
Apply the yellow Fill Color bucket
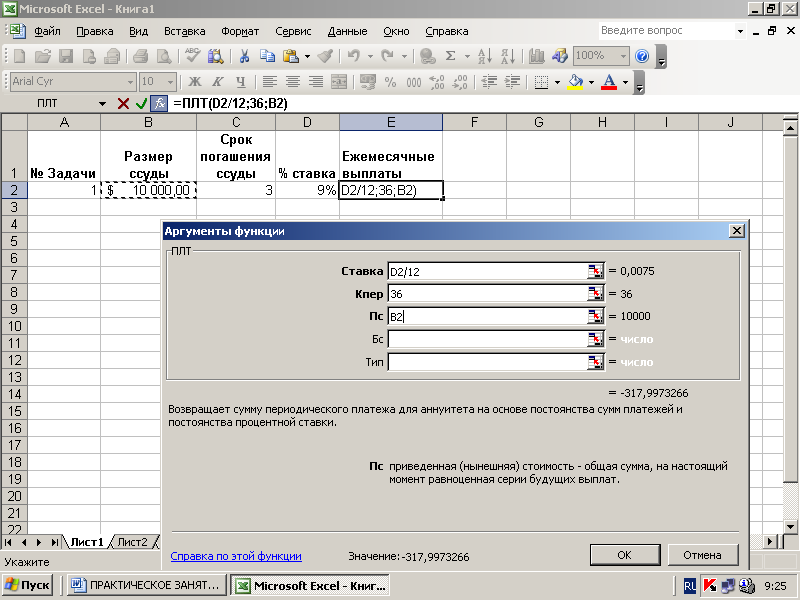point(576,82)
